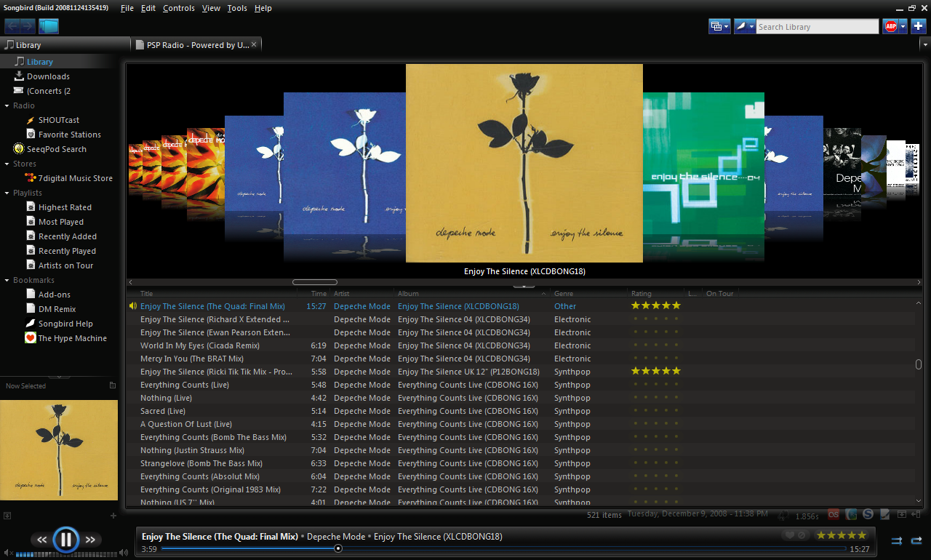Collapse the Bookmarks section
The image size is (931, 560).
[6, 279]
